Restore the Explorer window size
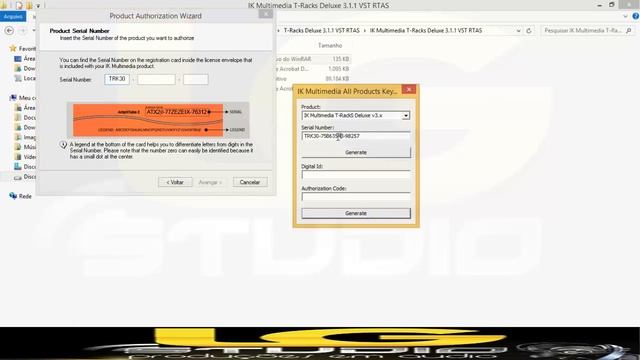The height and width of the screenshot is (360, 640). click(x=611, y=5)
